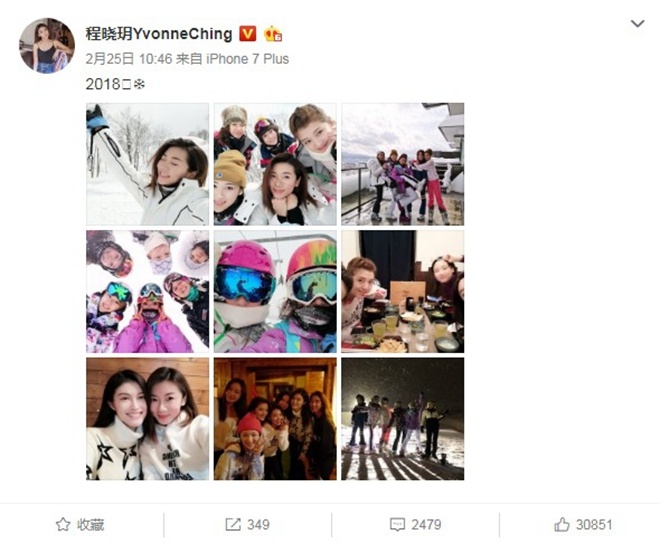Image resolution: width=660 pixels, height=544 pixels.
Task: Open the circle looking-down group photo
Action: point(147,291)
